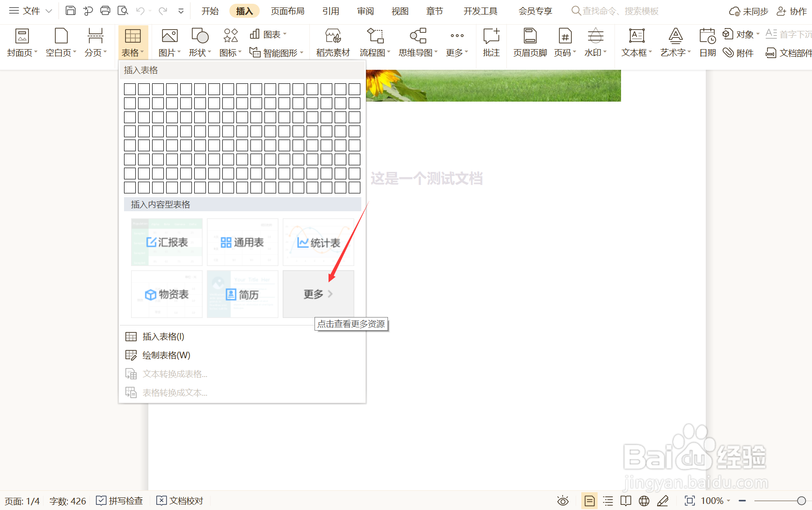Switch to the 审阅 ribbon tab

(365, 10)
